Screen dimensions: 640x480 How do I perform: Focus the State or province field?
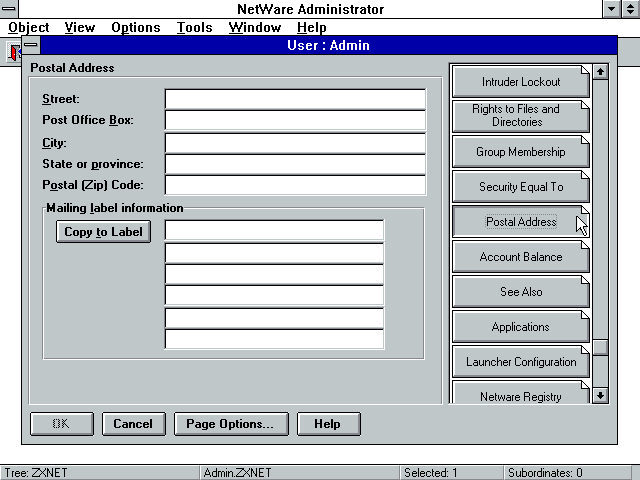pyautogui.click(x=295, y=164)
